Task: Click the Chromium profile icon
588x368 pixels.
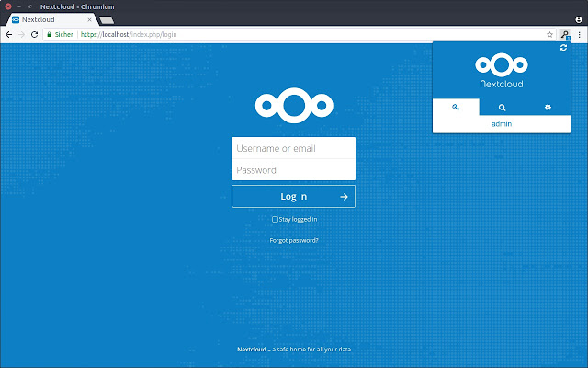Action: 579,19
